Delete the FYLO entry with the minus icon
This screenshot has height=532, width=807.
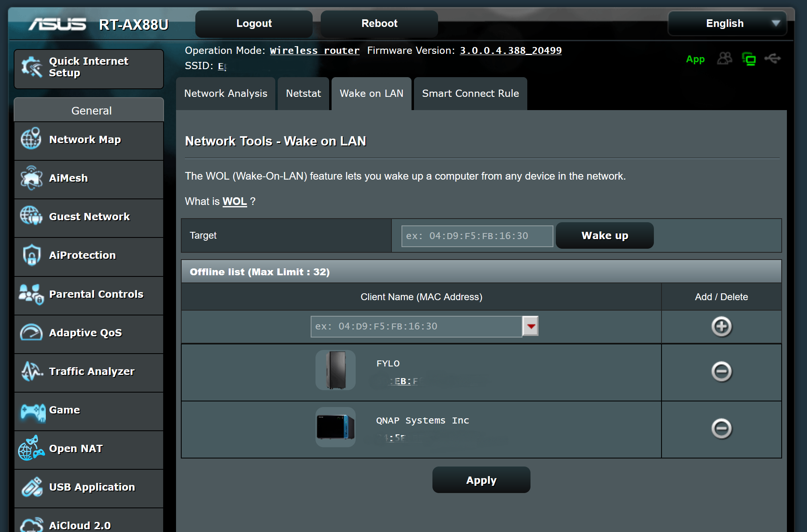[721, 371]
